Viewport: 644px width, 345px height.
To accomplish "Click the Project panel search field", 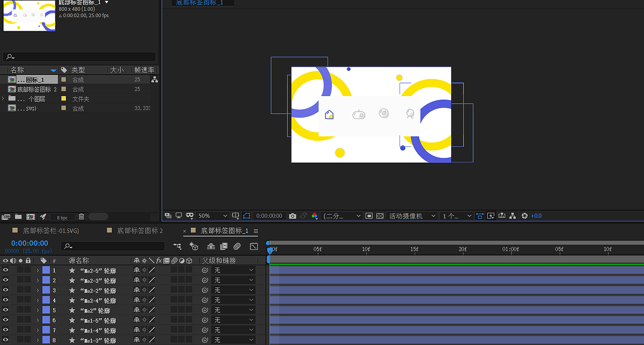I will (x=79, y=57).
